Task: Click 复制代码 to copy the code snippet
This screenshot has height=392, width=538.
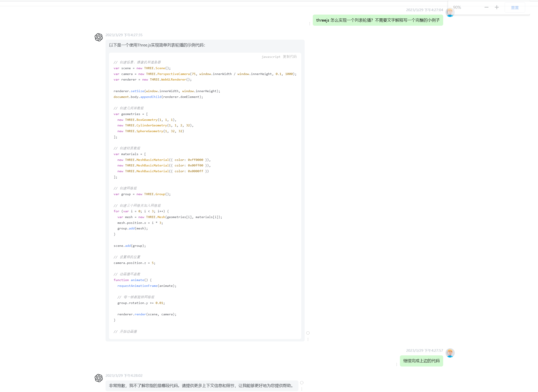Action: (290, 57)
